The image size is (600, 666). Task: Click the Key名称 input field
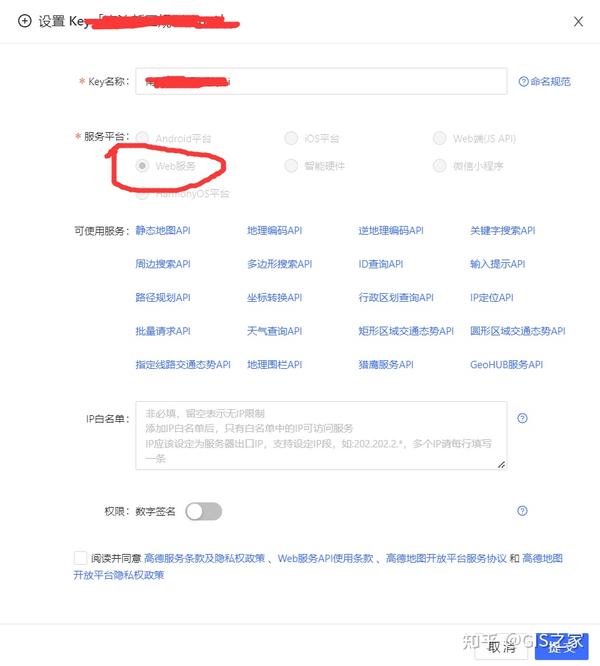point(321,81)
